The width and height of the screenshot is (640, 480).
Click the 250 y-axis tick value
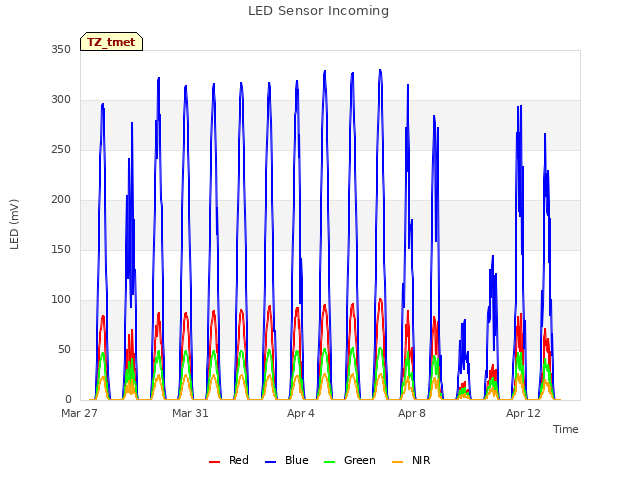[x=61, y=150]
